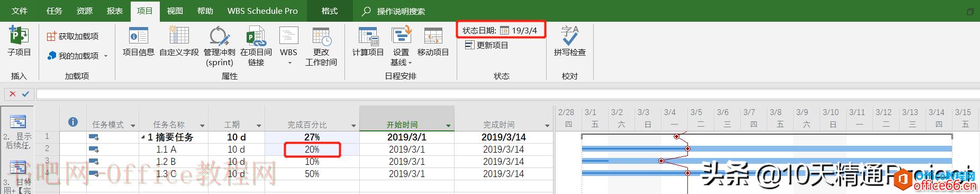Open 任务模式 column filter dropdown
This screenshot has width=980, height=194.
point(133,126)
